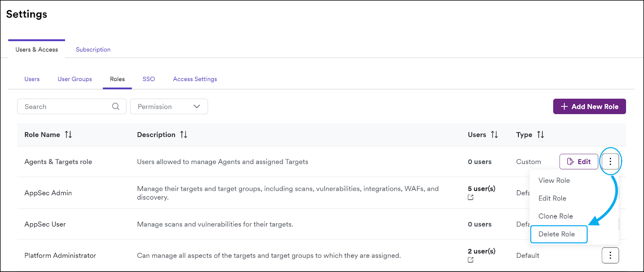
Task: Open Platform Administrator users external link icon
Action: pos(471,260)
